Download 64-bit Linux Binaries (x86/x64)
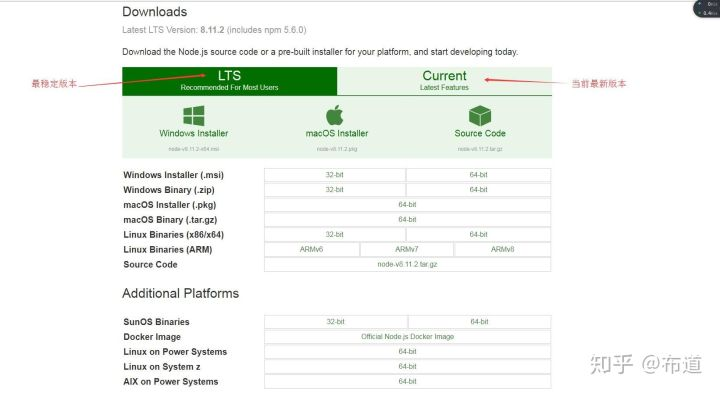Screen dimensions: 720x393 tap(478, 235)
